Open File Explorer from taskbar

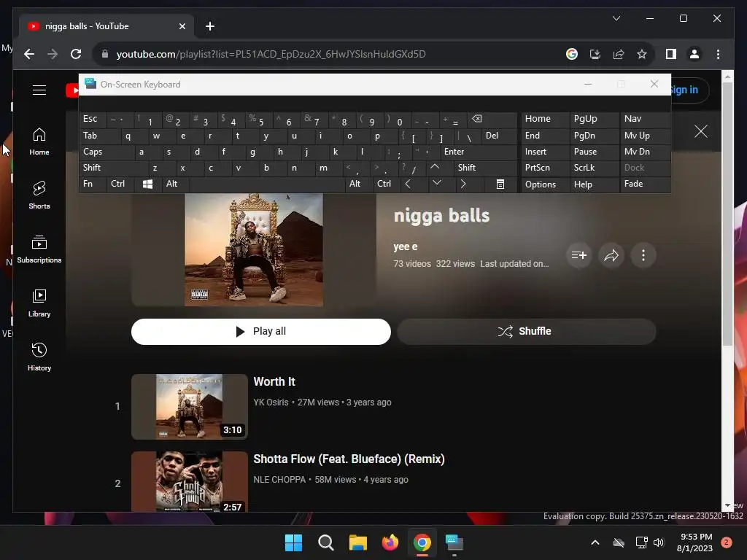coord(357,542)
